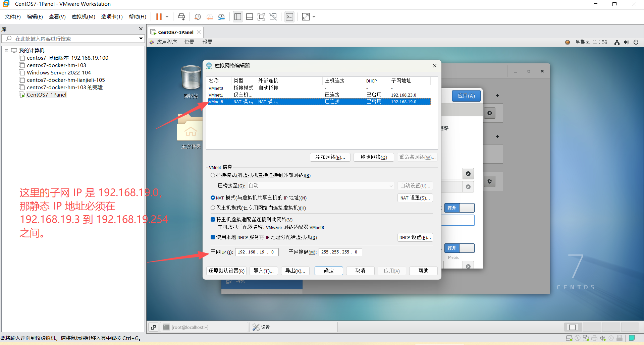Revert the VM to its snapshot
This screenshot has width=644, height=345.
point(210,17)
